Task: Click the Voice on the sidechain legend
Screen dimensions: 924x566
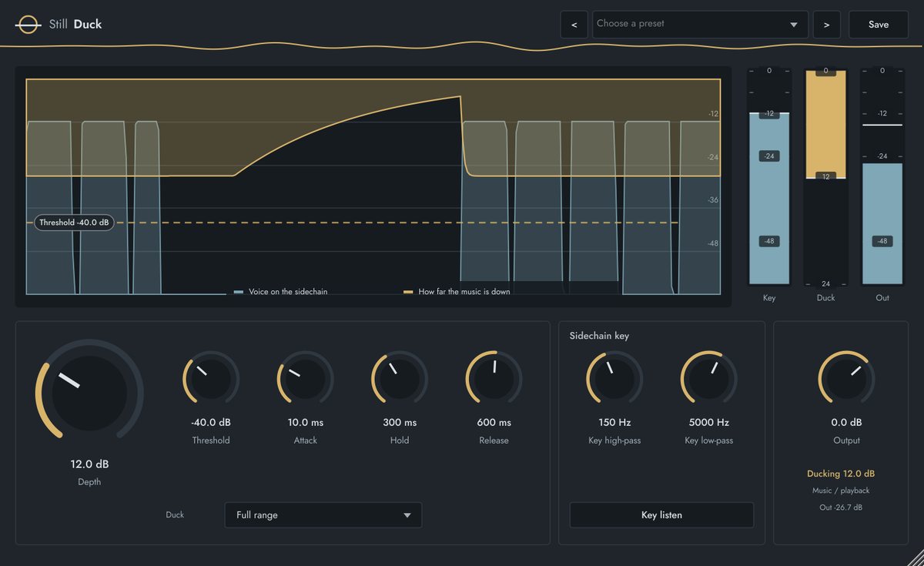Action: (280, 292)
